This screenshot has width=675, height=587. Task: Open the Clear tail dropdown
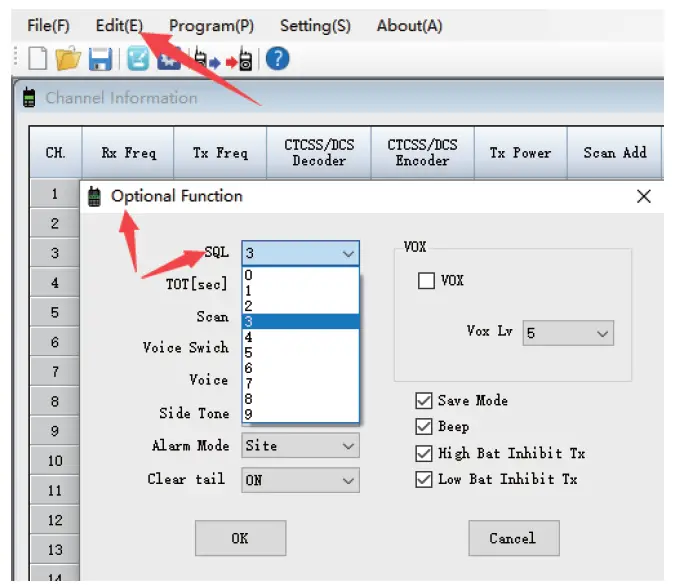[x=300, y=480]
